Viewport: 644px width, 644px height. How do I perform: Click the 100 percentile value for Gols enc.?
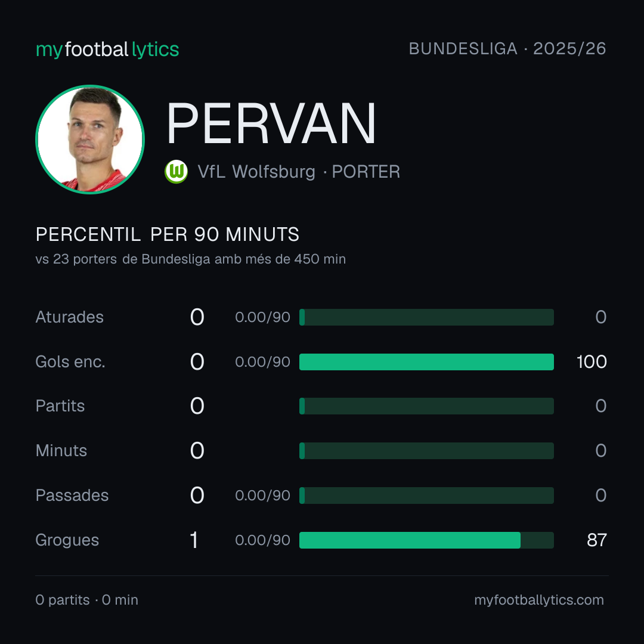pyautogui.click(x=592, y=362)
